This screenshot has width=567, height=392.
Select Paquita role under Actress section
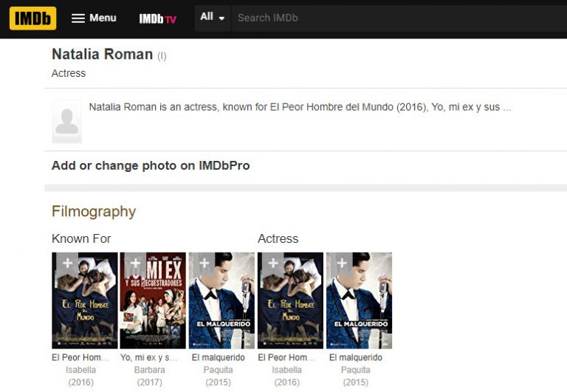coord(355,370)
